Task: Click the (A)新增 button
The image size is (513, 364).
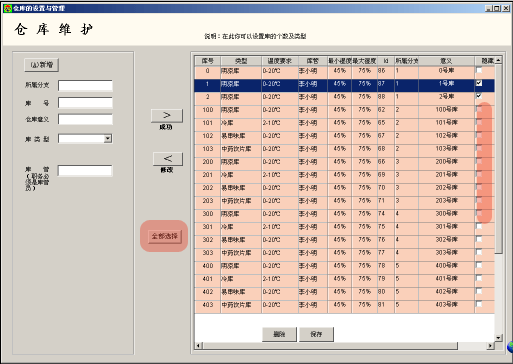Action: (42, 65)
